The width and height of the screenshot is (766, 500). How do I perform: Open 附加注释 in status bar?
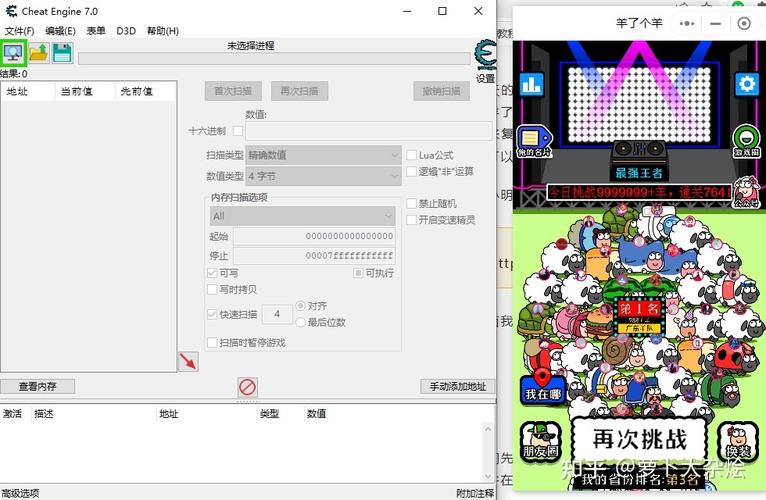475,493
